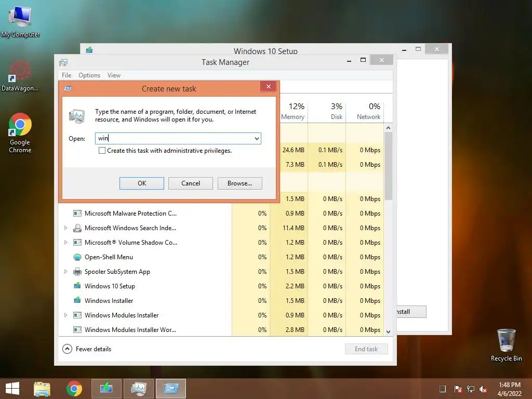Viewport: 532px width, 399px height.
Task: Sort by the Memory column header
Action: tap(294, 111)
